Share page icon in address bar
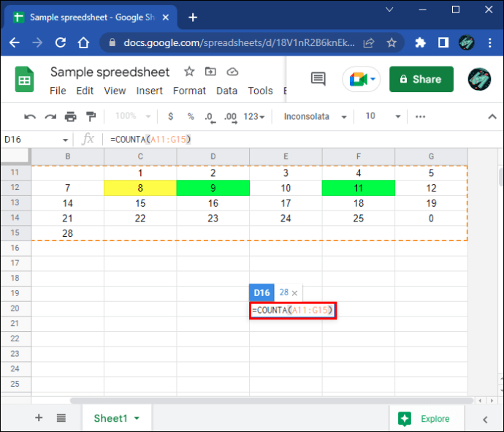504x432 pixels. tap(369, 42)
